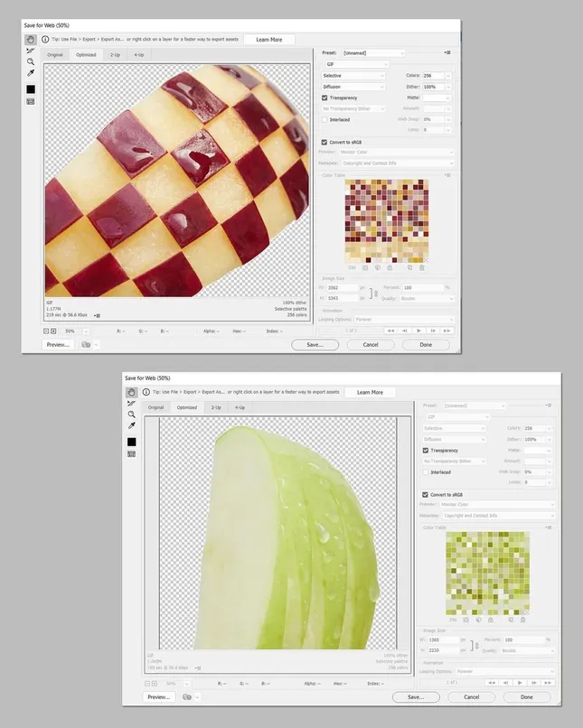The height and width of the screenshot is (728, 583).
Task: Click Play animation button in bottom dialog
Action: [520, 683]
